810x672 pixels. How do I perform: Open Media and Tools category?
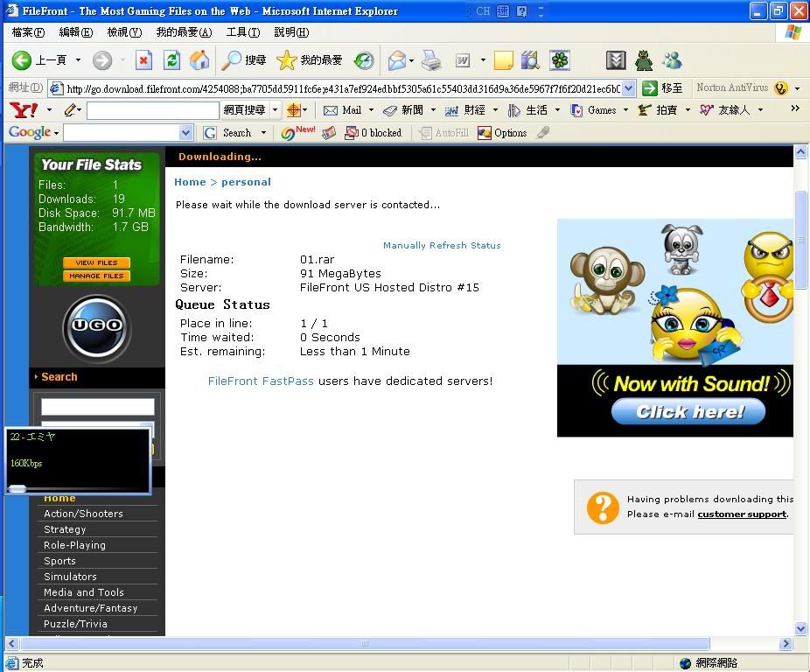tap(84, 592)
